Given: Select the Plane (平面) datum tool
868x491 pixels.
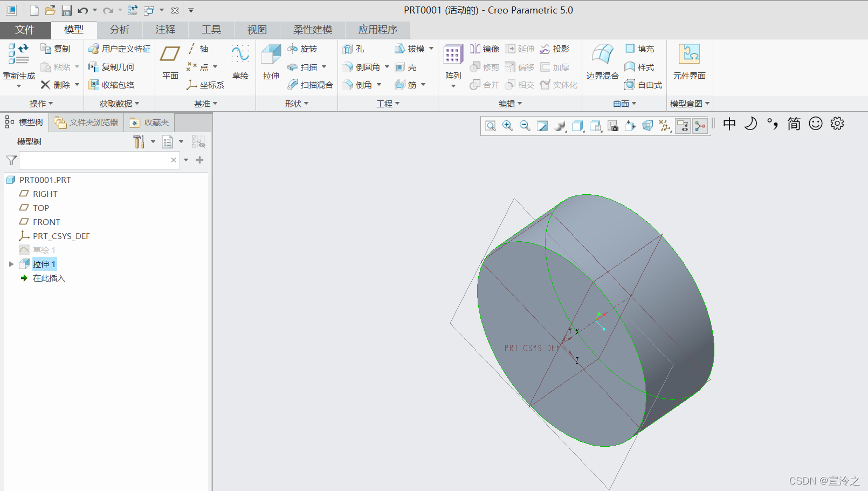Looking at the screenshot, I should coord(170,63).
